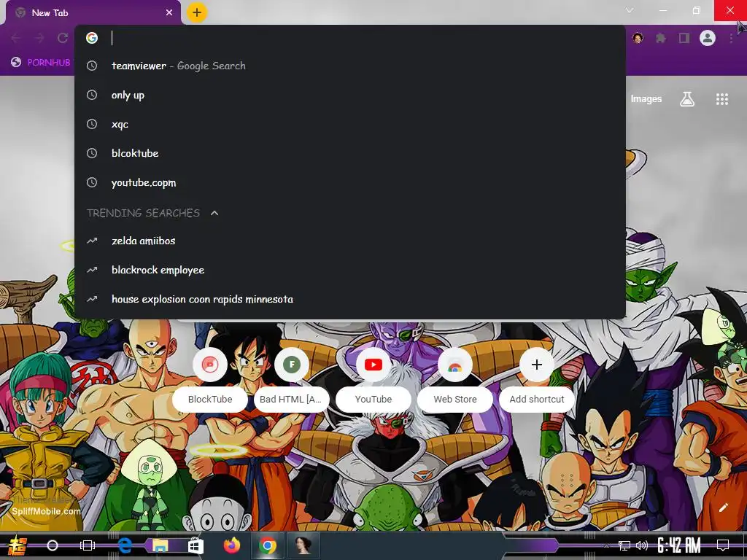
Task: Open Task View on the taskbar
Action: 88,545
